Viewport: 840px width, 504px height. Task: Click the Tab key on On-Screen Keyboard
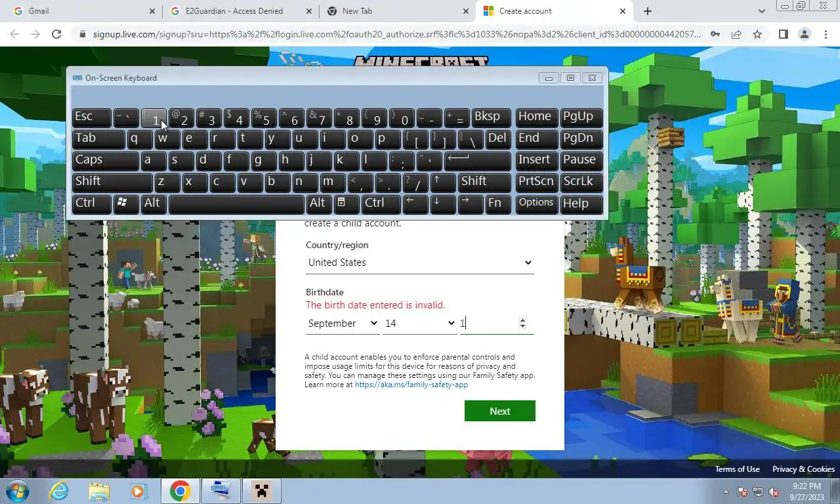click(x=98, y=139)
